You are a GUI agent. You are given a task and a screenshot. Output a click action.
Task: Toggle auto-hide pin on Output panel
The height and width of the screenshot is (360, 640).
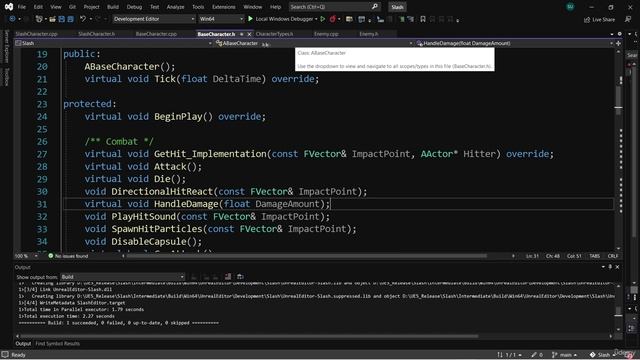coord(610,267)
